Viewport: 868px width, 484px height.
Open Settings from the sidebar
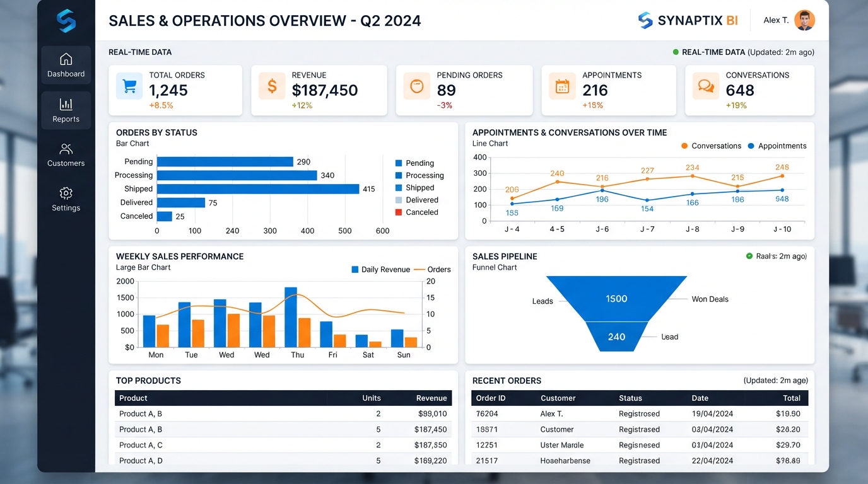coord(66,199)
